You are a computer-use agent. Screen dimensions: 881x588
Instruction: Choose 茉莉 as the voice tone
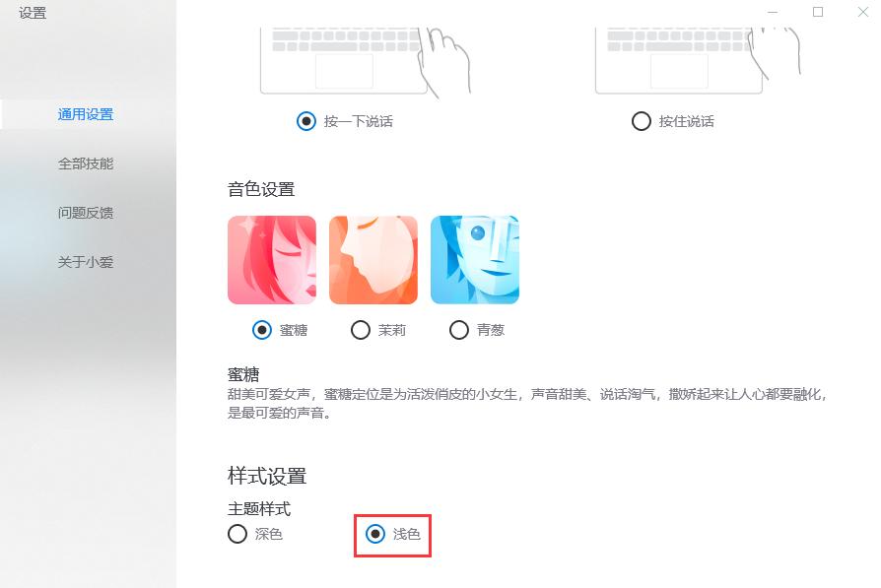point(361,330)
